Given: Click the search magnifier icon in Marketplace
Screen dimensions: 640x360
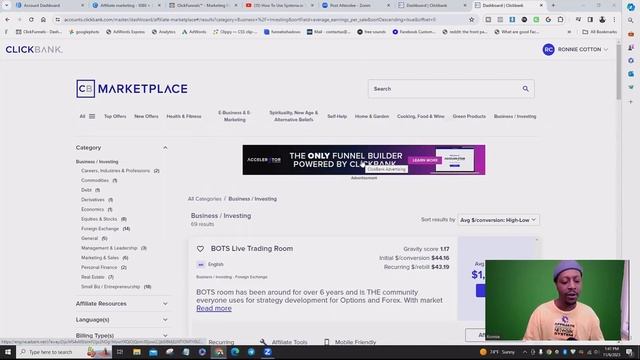Looking at the screenshot, I should 525,89.
